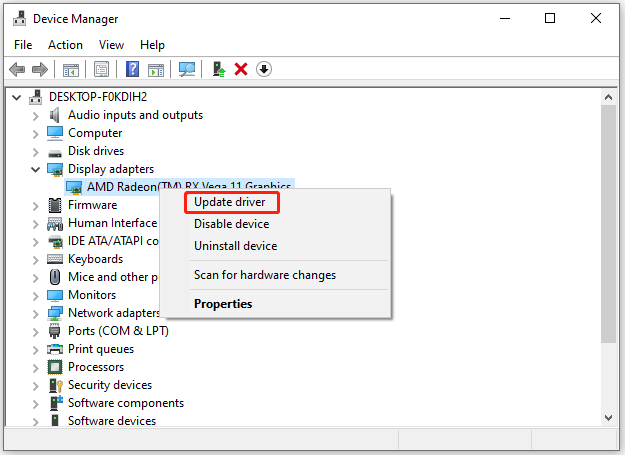Minimize the Device Manager window
The image size is (625, 455).
(x=505, y=18)
